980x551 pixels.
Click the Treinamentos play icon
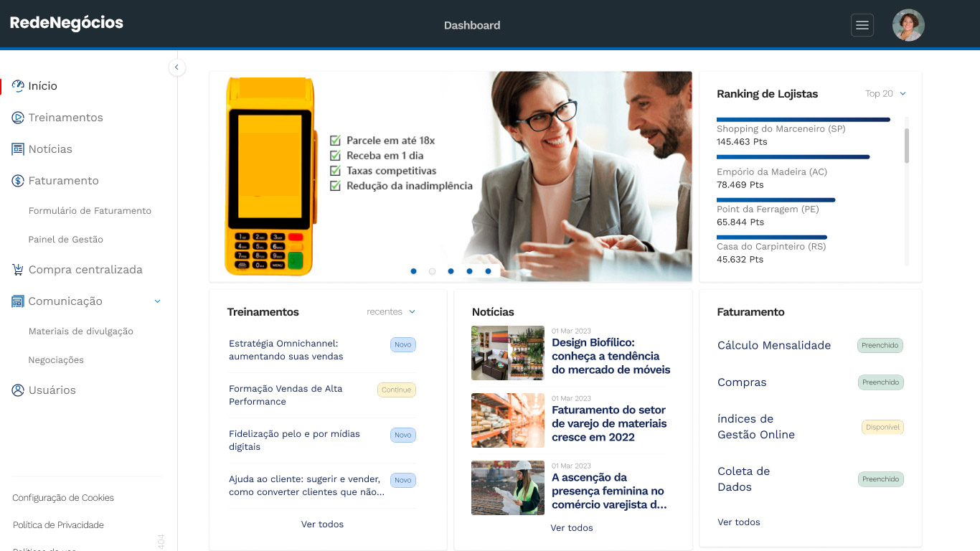pos(18,118)
